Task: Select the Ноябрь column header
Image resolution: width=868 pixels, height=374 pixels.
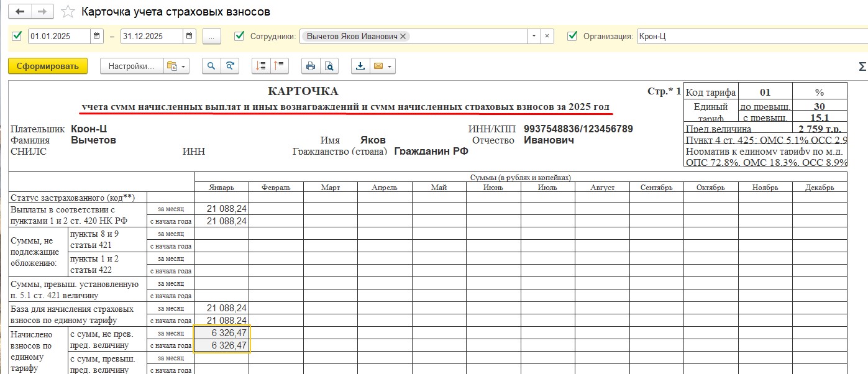Action: tap(765, 187)
